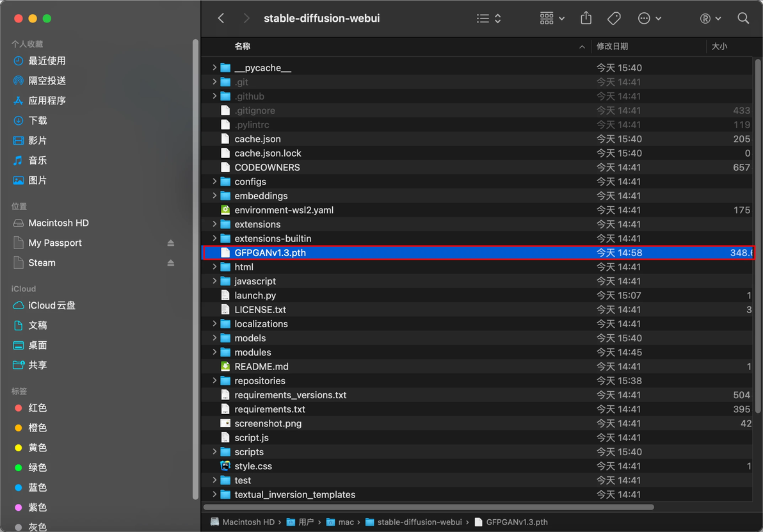Click Macintosh HD in the path bar
763x532 pixels.
[x=243, y=522]
